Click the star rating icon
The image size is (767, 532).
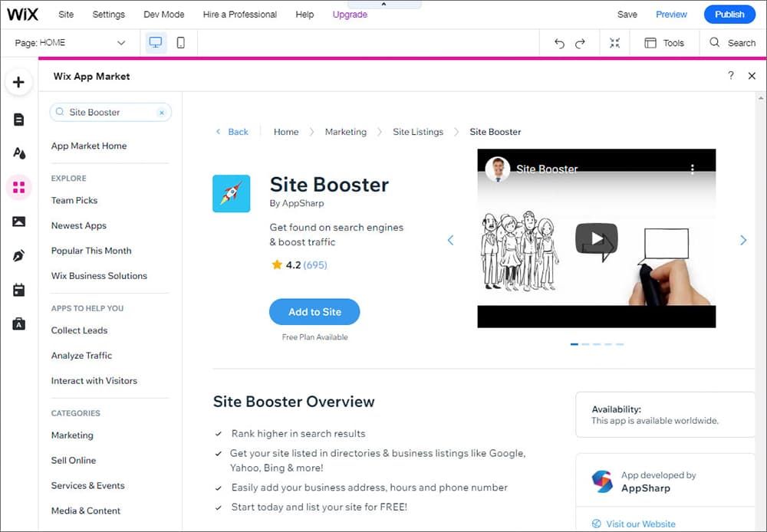click(x=277, y=265)
